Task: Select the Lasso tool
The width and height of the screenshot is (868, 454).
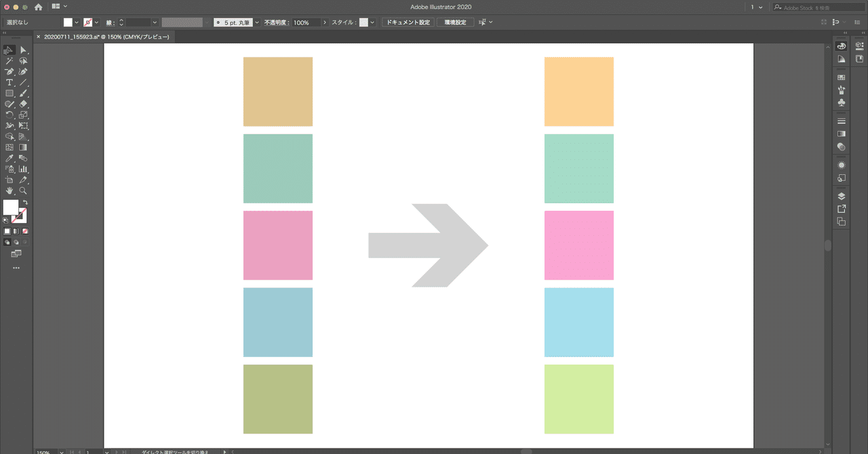Action: click(23, 60)
